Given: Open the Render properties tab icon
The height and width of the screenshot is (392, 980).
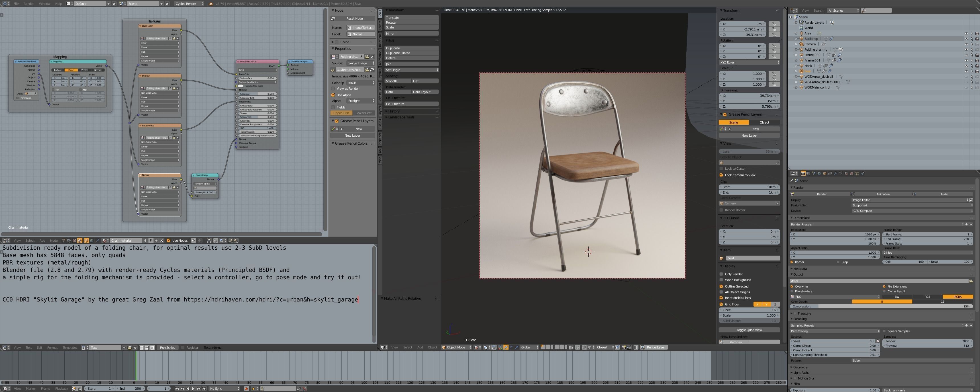Looking at the screenshot, I should 803,173.
